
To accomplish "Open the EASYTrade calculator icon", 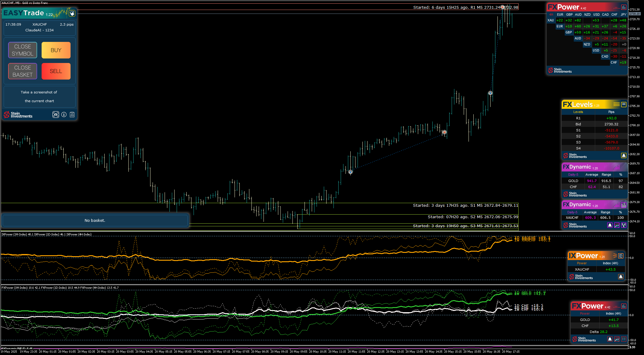I will [72, 115].
